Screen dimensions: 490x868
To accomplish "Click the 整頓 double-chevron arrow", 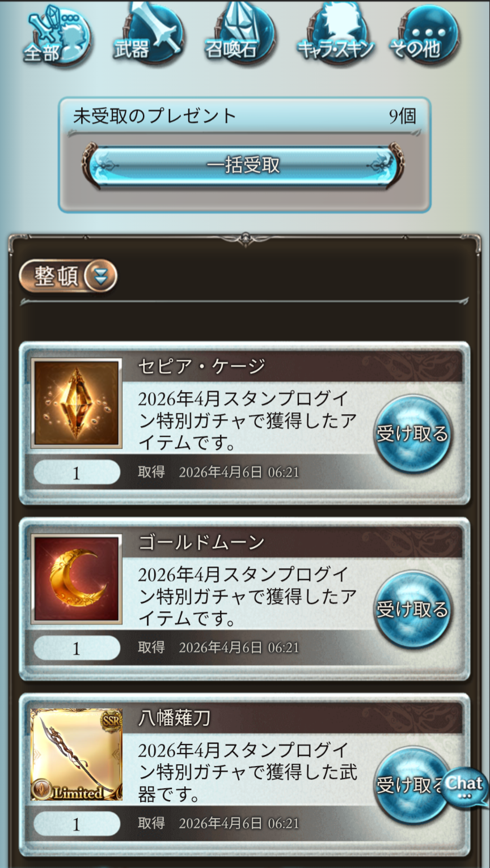I will click(100, 276).
